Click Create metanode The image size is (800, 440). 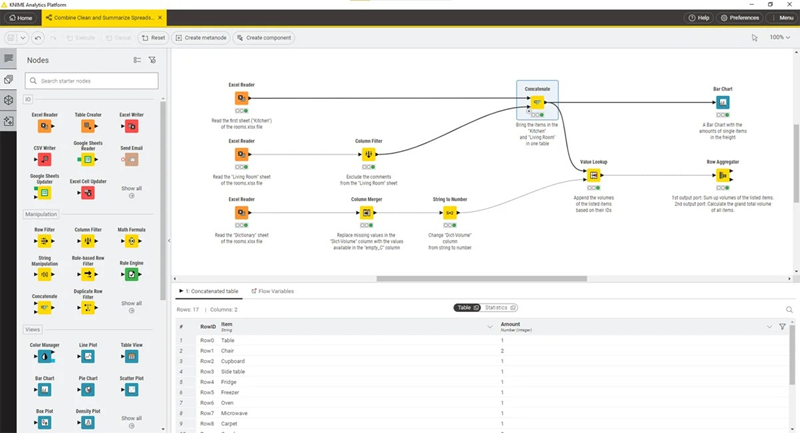[x=201, y=38]
